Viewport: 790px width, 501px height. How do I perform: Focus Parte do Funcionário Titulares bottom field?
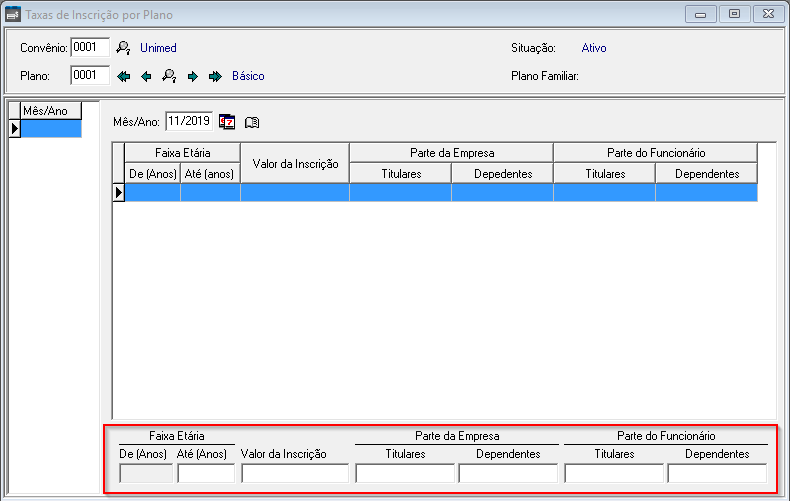tap(613, 474)
